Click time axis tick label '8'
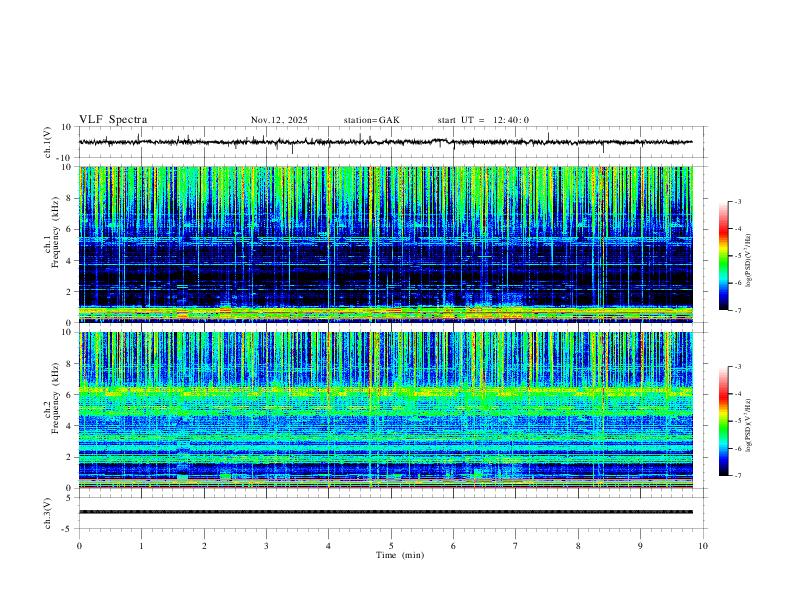This screenshot has width=792, height=612. [x=578, y=546]
